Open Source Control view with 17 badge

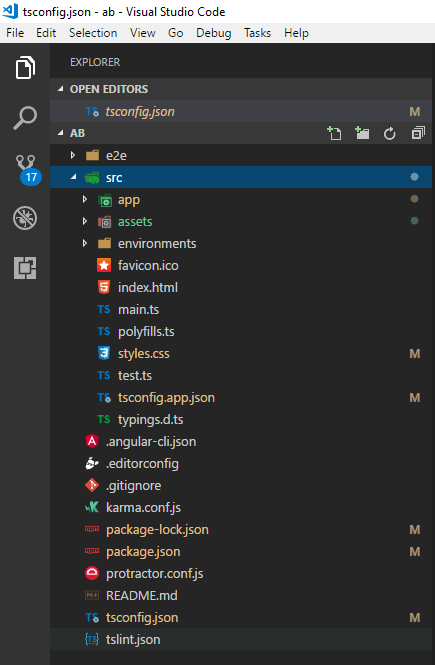click(28, 169)
